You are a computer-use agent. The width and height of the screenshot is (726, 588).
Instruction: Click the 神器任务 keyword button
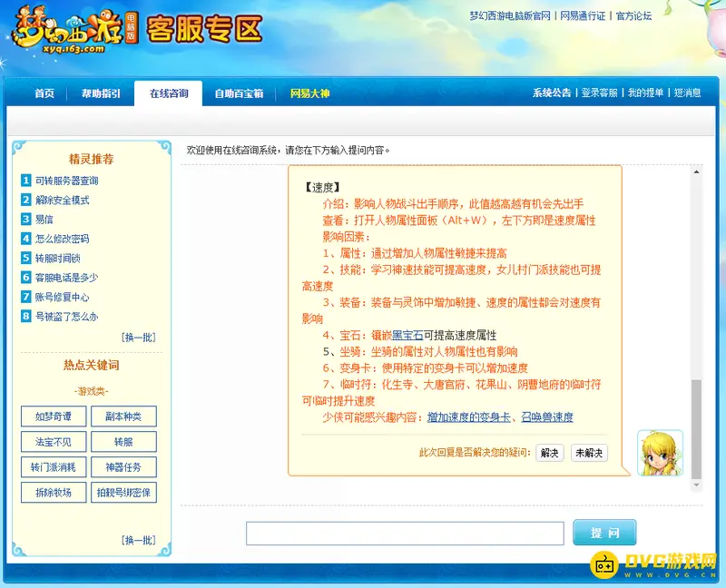coord(123,467)
